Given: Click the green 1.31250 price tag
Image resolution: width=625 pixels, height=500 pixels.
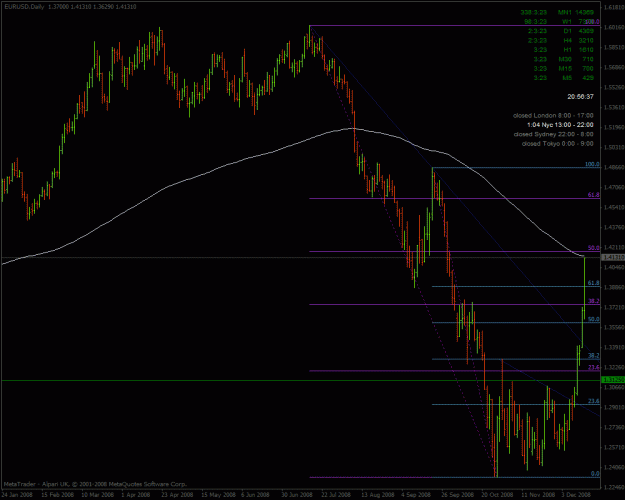Looking at the screenshot, I should click(x=613, y=380).
